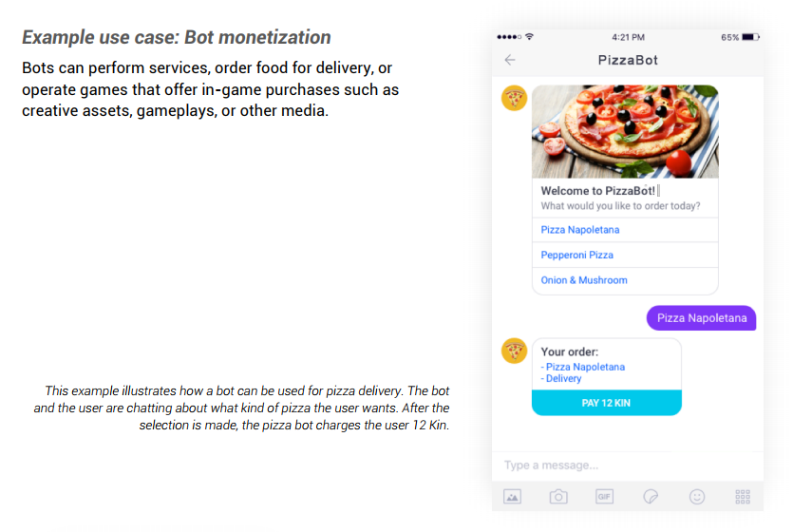Tap the 4:21 PM clock in status bar
This screenshot has height=532, width=793.
click(628, 37)
